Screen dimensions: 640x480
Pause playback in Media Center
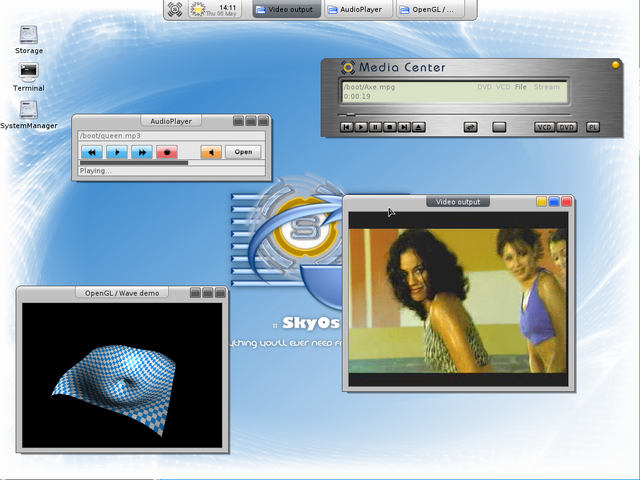tap(375, 127)
